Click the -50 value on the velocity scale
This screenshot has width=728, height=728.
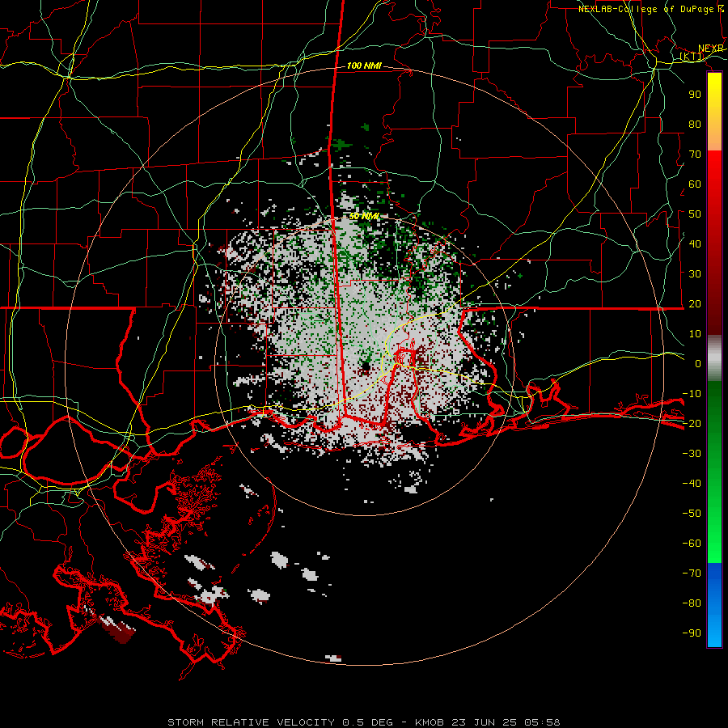[x=692, y=514]
